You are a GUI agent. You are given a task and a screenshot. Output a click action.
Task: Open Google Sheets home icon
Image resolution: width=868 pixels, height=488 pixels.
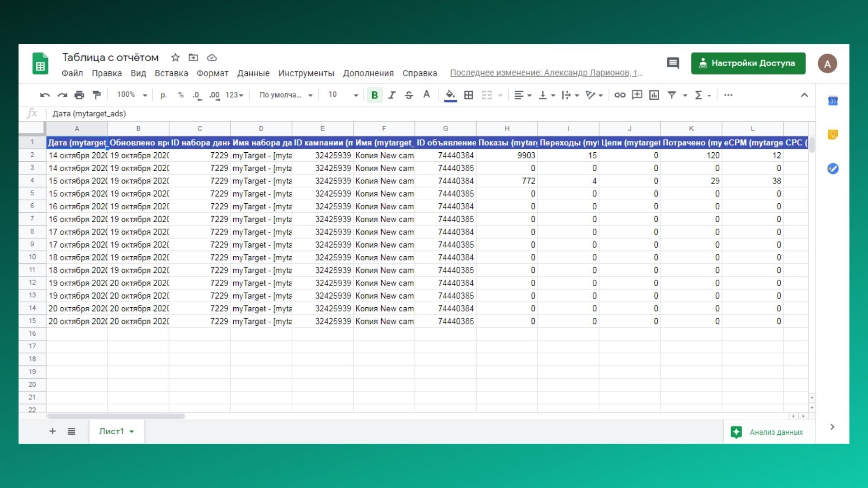point(40,63)
